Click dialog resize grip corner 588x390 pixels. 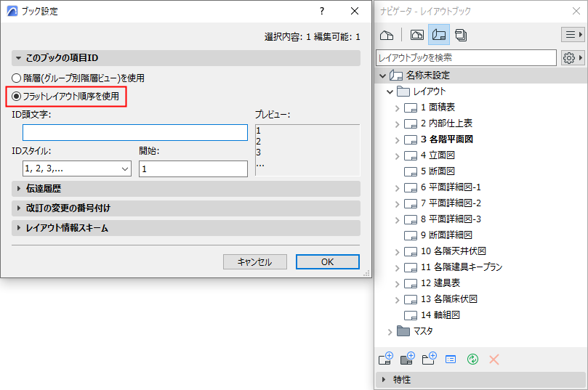366,274
